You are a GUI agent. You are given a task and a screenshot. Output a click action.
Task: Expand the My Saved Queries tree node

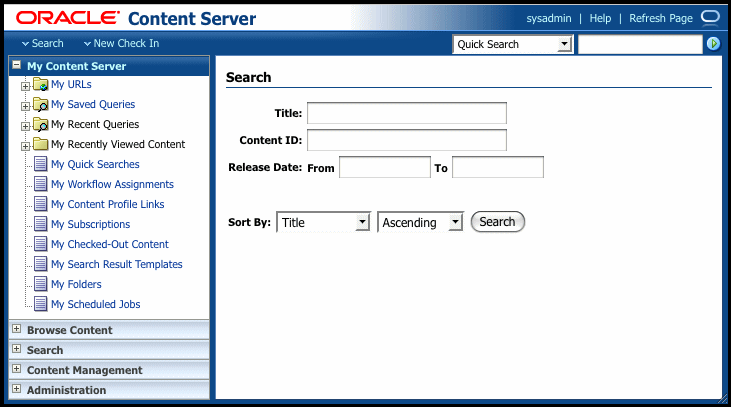[25, 106]
